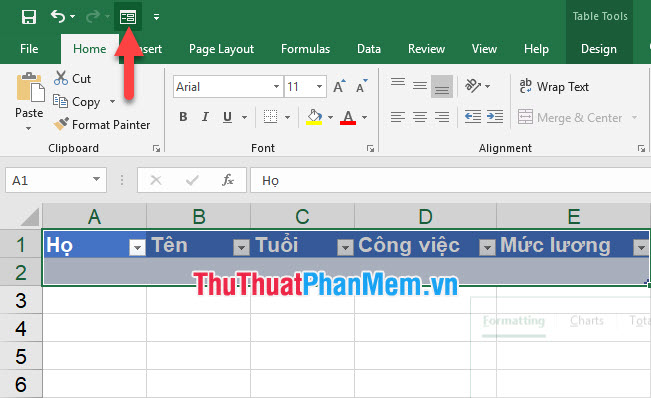Select the Format Painter brush
This screenshot has width=651, height=398.
[61, 124]
